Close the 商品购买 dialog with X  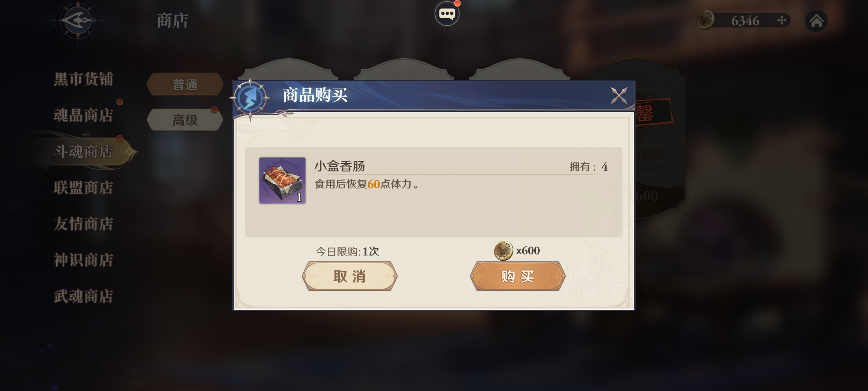pos(619,96)
